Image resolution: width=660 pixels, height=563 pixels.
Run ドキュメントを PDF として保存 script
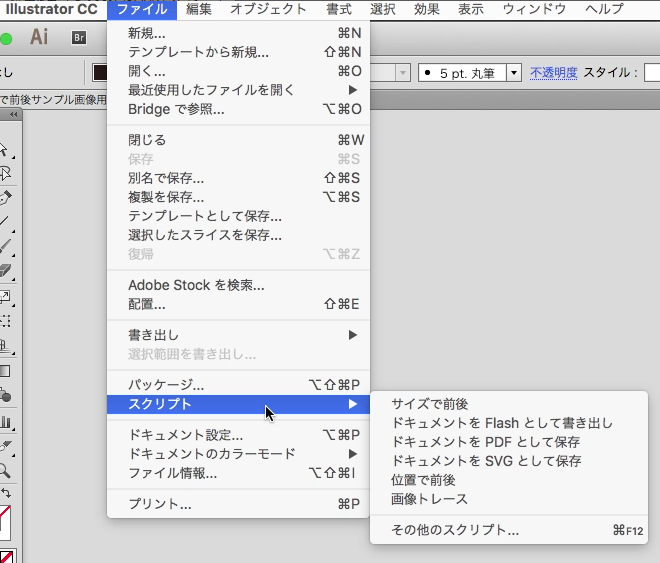509,442
